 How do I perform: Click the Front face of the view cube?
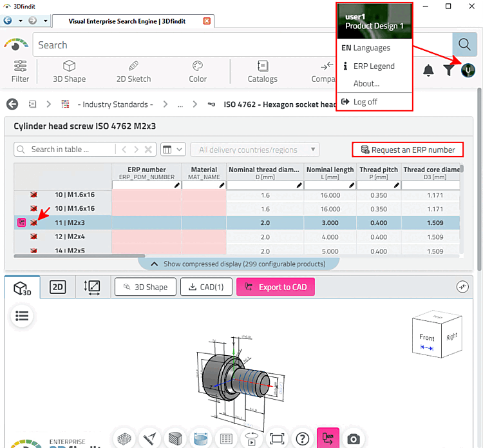[427, 338]
